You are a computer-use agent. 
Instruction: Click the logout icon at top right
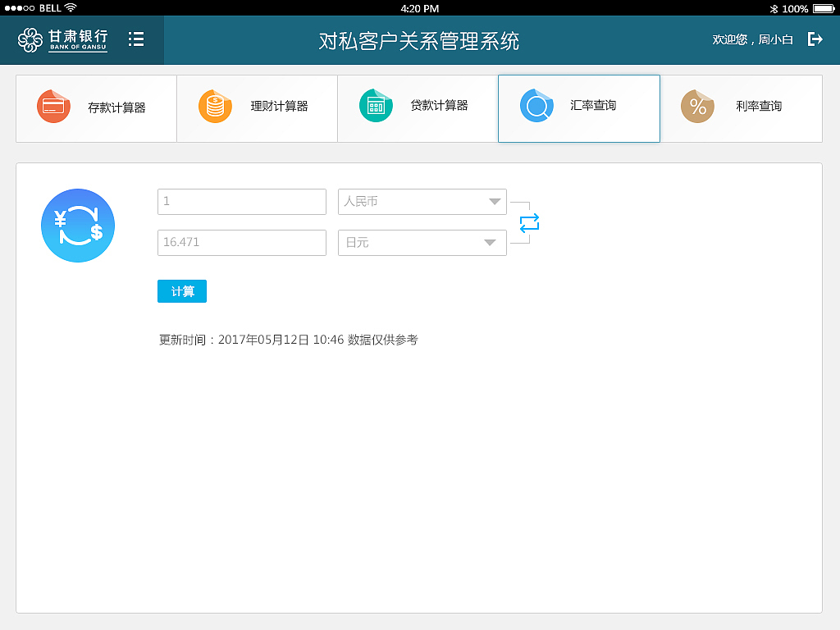(x=815, y=39)
